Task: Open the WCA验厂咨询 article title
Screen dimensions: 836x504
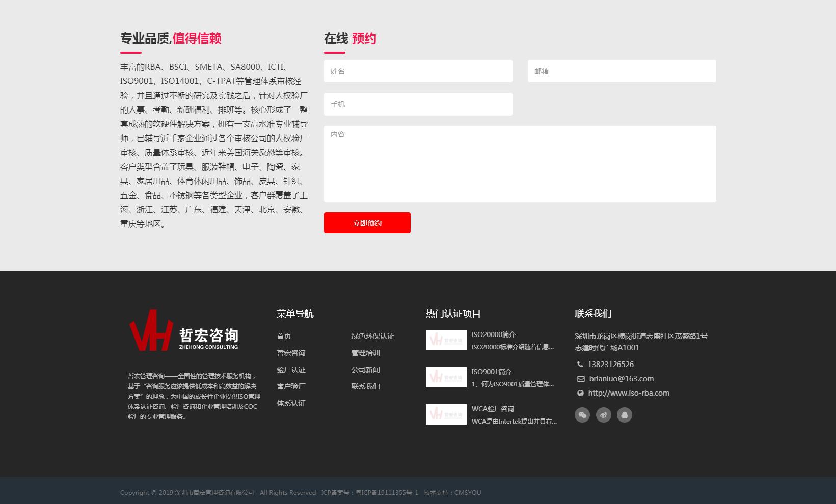Action: 493,409
